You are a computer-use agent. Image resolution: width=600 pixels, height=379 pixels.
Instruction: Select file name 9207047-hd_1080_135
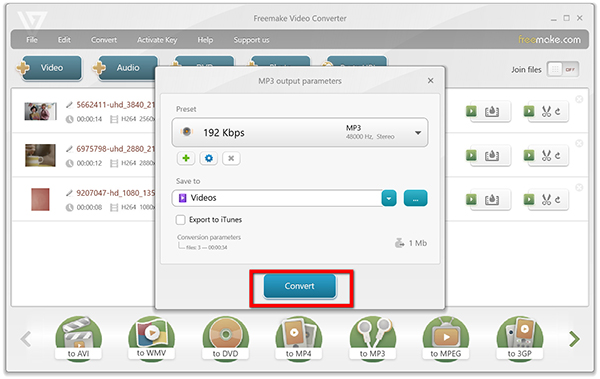(x=116, y=193)
